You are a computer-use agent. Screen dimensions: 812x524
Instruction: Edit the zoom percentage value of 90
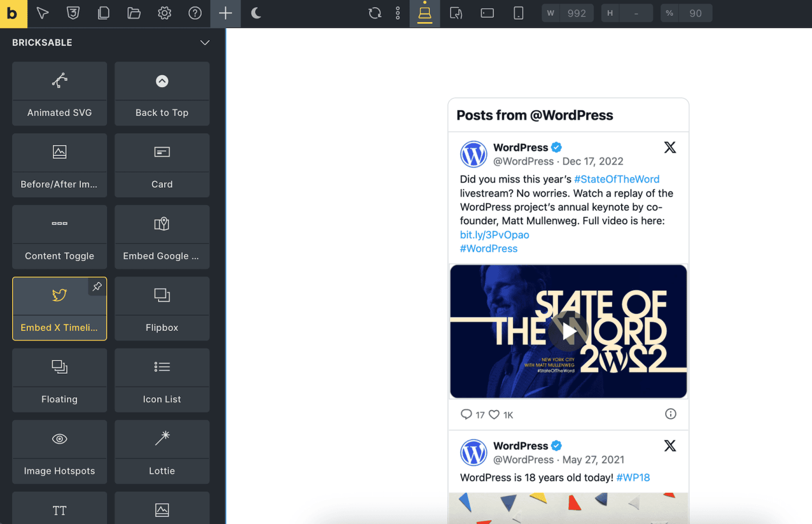pos(696,13)
